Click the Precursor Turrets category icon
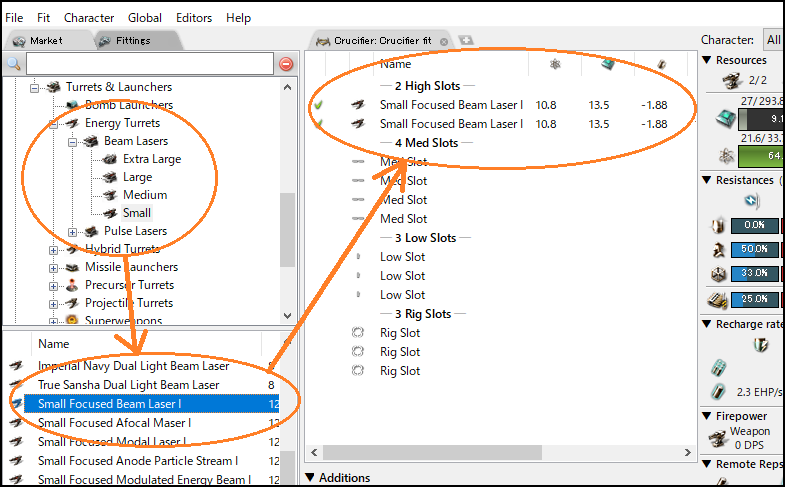 tap(73, 285)
